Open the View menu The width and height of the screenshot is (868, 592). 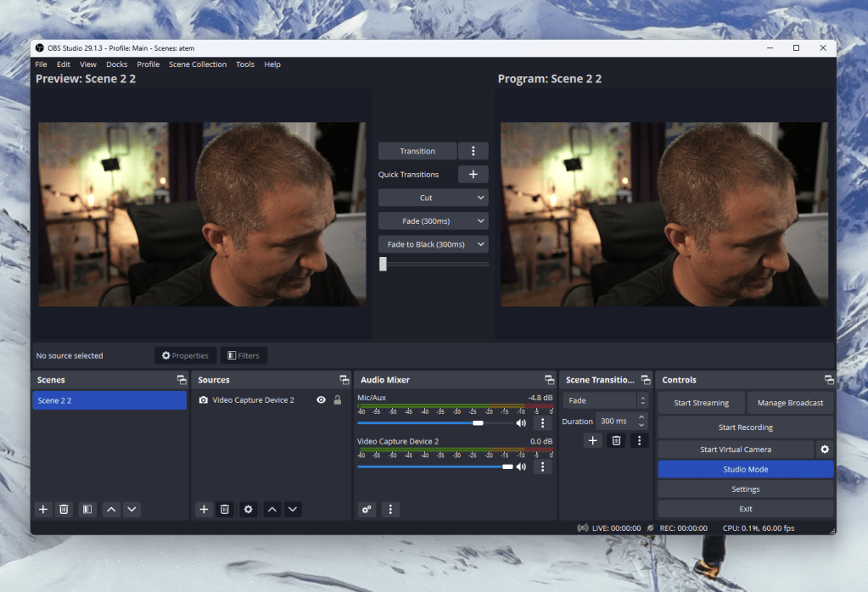88,64
